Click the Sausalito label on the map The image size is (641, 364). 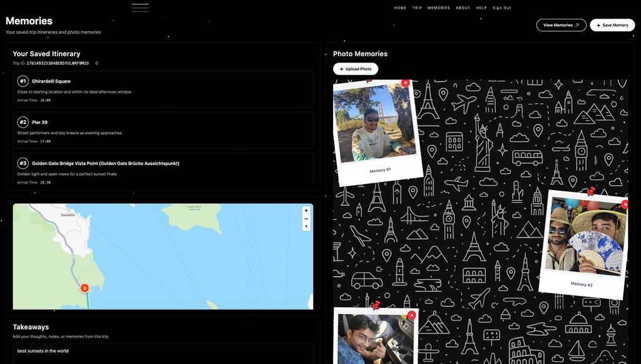point(68,215)
